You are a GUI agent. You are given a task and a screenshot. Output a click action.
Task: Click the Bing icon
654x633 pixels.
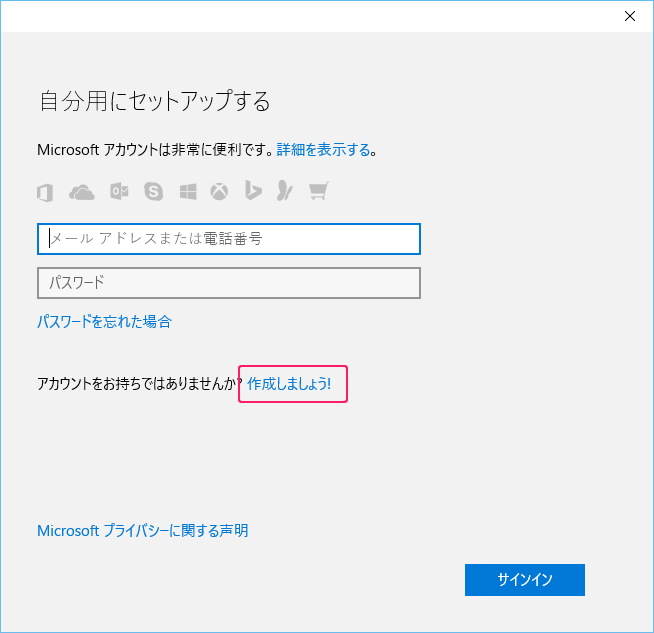coord(253,191)
